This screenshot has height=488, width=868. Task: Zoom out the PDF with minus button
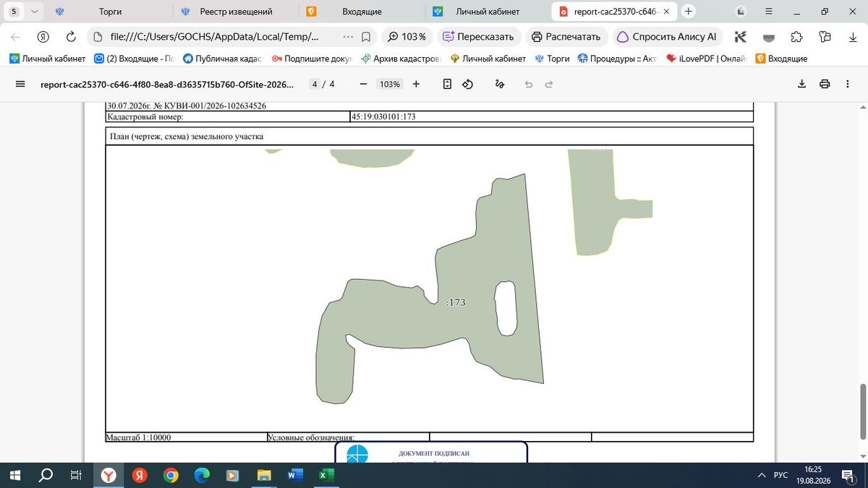363,84
